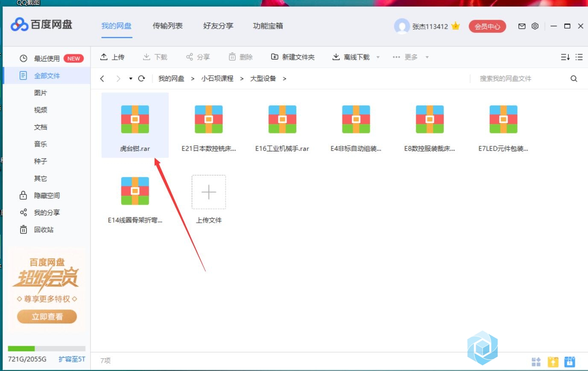
Task: Go to 小石坝课程 in breadcrumb
Action: 217,79
